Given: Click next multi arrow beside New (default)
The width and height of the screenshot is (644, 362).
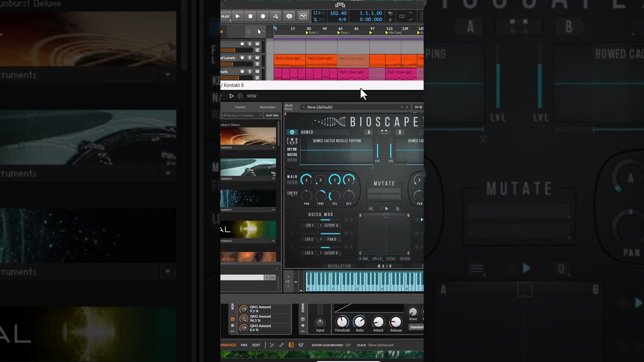Looking at the screenshot, I should point(408,107).
